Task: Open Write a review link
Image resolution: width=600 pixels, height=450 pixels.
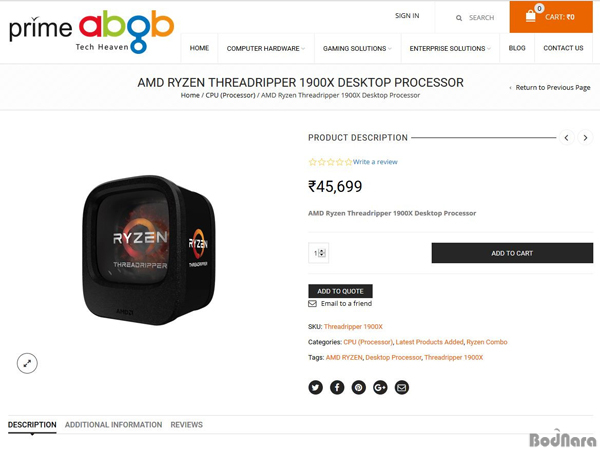Action: click(375, 162)
